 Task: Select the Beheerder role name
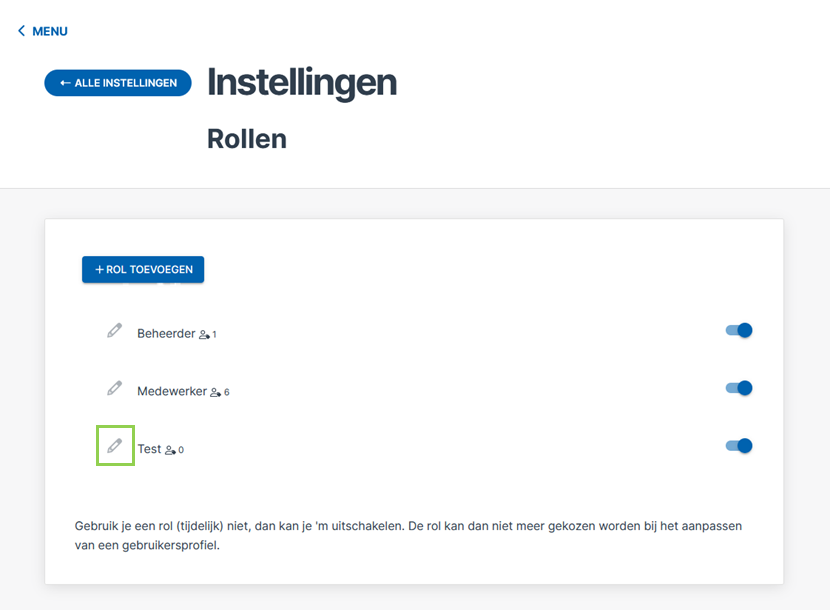[166, 334]
